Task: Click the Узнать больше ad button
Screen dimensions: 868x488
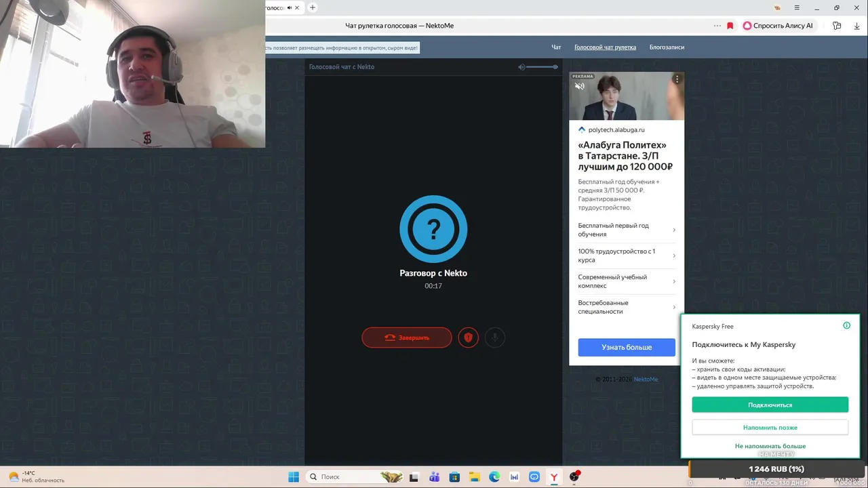Action: point(627,347)
